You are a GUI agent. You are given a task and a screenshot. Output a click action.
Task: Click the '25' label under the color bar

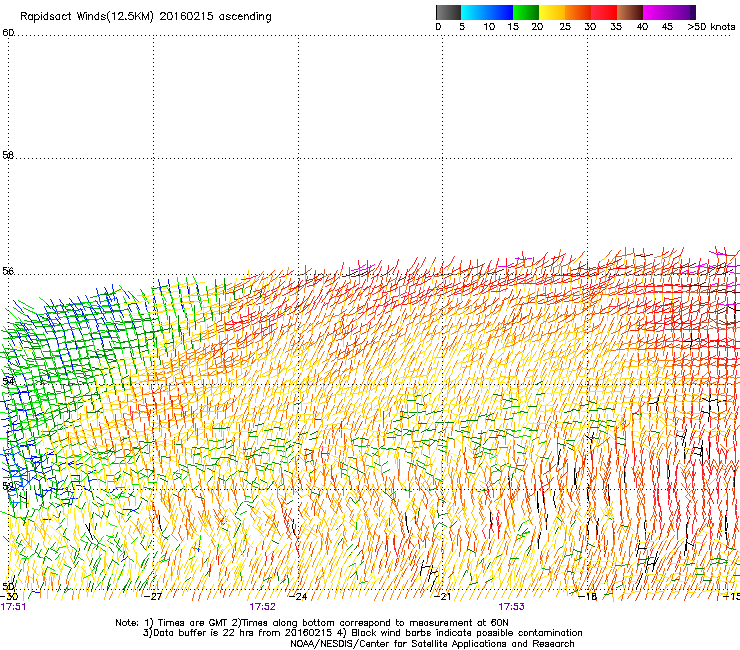[565, 27]
